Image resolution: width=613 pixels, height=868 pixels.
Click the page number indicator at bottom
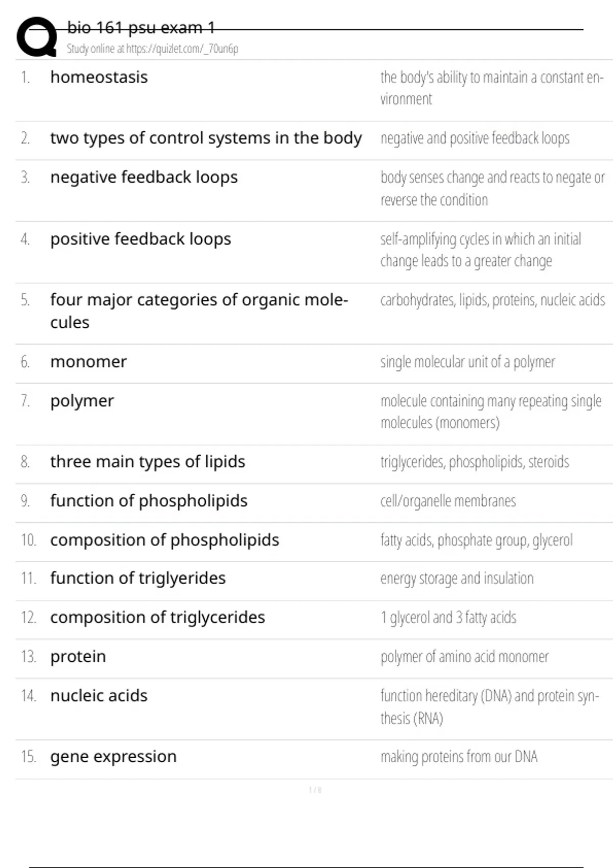pos(315,790)
